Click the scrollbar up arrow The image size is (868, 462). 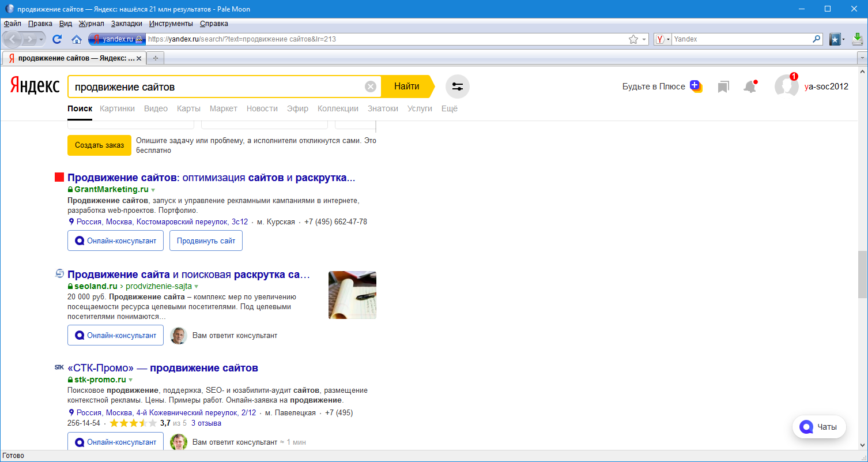862,72
